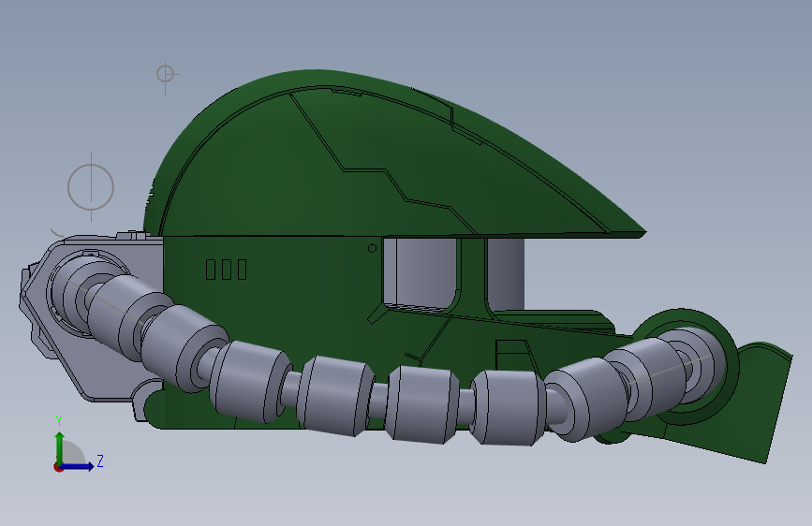812x526 pixels.
Task: Select the small circle marker above the helmet
Action: [165, 74]
